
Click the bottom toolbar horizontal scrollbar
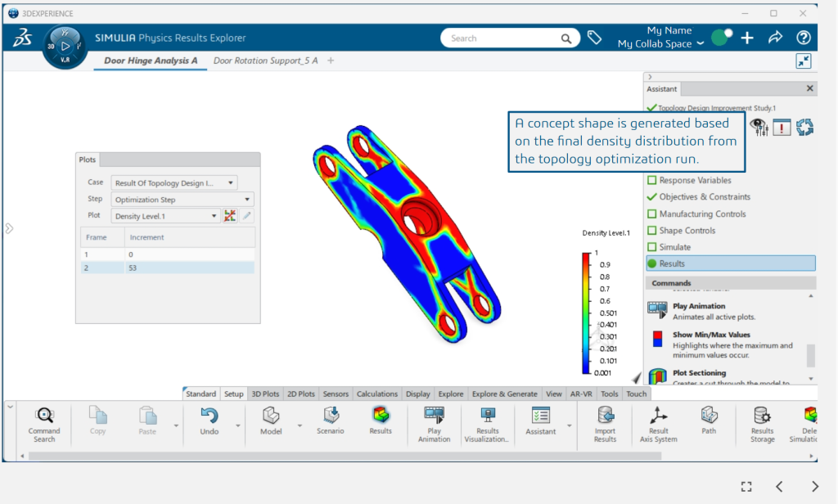345,456
